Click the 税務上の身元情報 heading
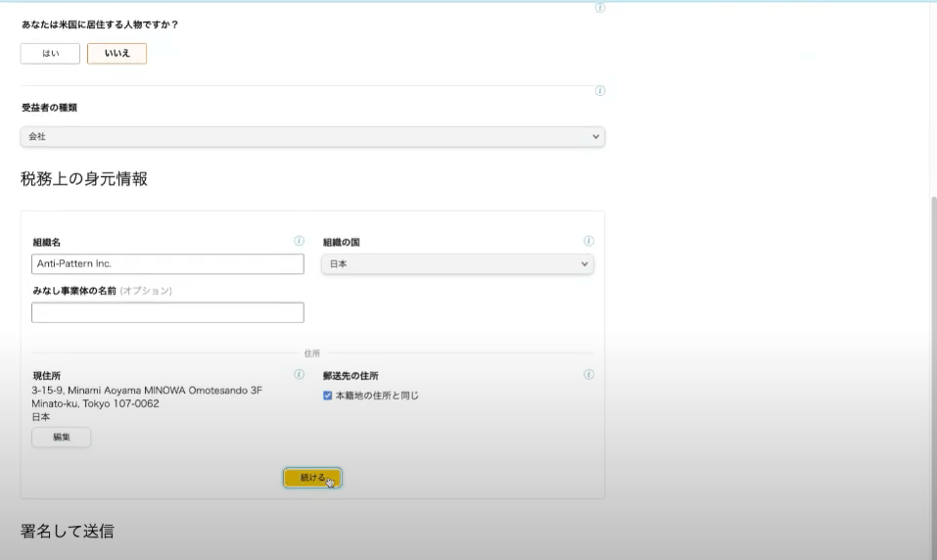The height and width of the screenshot is (560, 937). tap(84, 179)
